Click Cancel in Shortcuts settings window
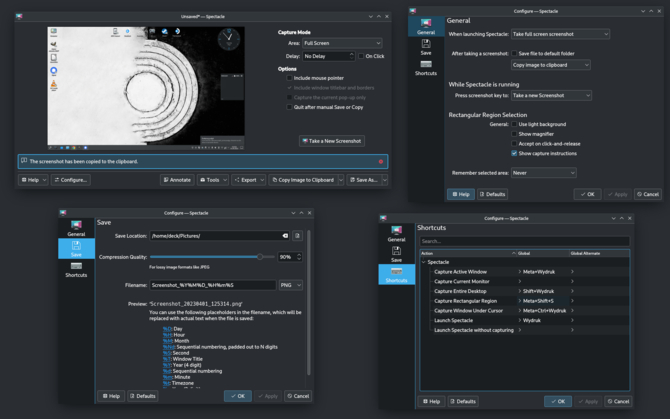The width and height of the screenshot is (670, 419). (618, 401)
